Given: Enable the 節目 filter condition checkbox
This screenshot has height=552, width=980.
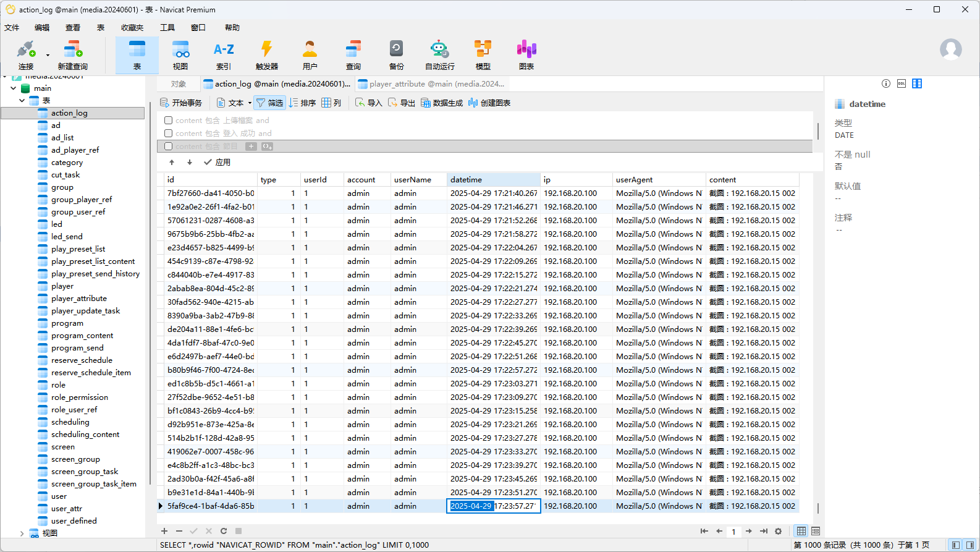Looking at the screenshot, I should [168, 146].
